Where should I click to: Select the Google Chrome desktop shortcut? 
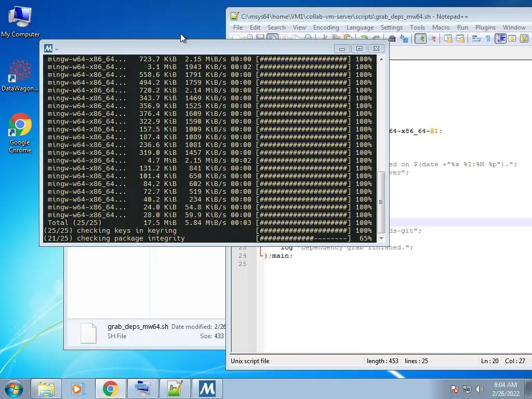pos(20,132)
